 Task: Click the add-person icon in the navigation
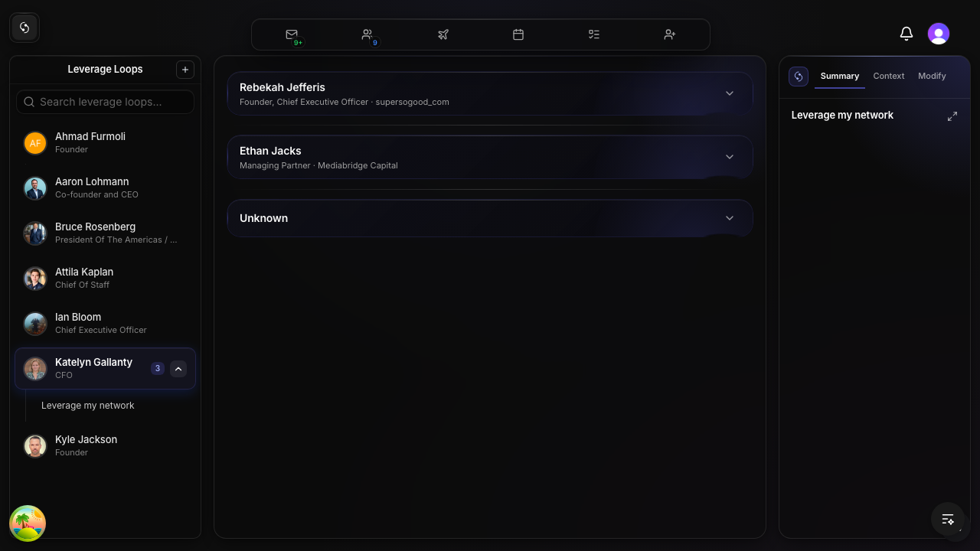tap(670, 34)
